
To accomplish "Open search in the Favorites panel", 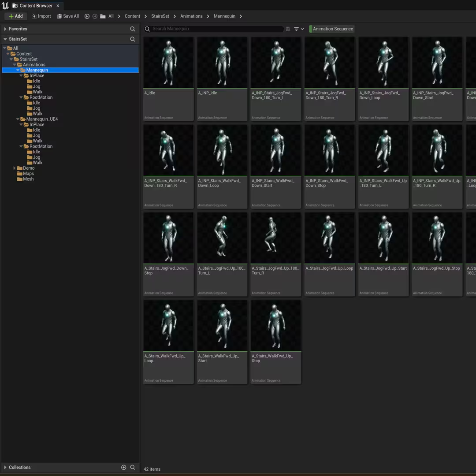I will 133,29.
